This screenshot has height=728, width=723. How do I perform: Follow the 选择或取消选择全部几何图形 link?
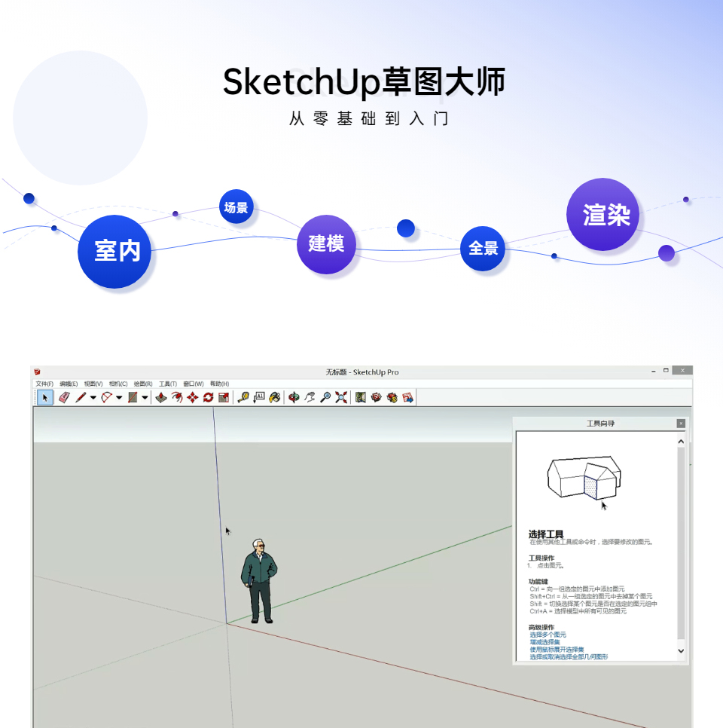569,657
